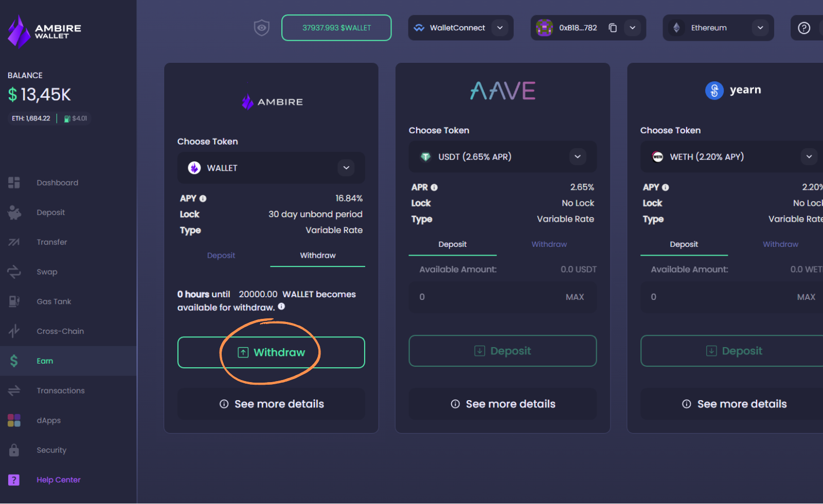The height and width of the screenshot is (504, 823).
Task: Click the yearn logo icon
Action: tap(714, 91)
